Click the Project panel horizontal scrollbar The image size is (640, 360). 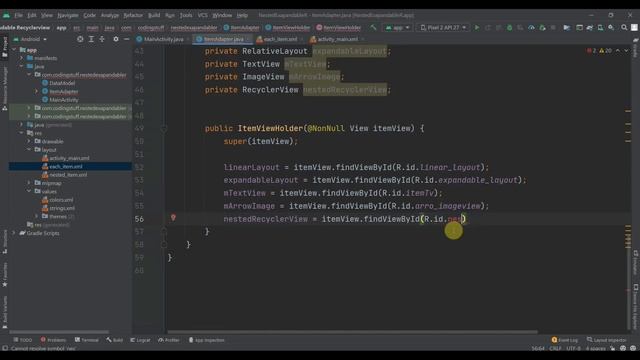(x=59, y=332)
